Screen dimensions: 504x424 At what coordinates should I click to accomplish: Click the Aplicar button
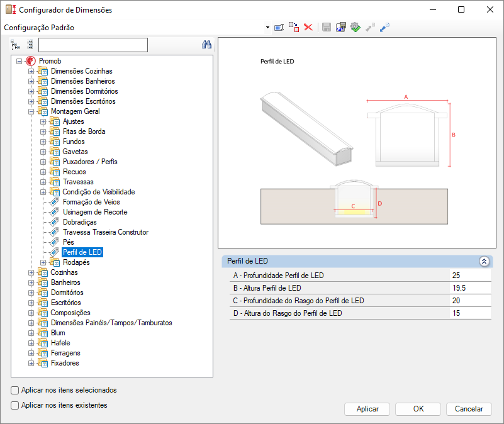click(367, 409)
